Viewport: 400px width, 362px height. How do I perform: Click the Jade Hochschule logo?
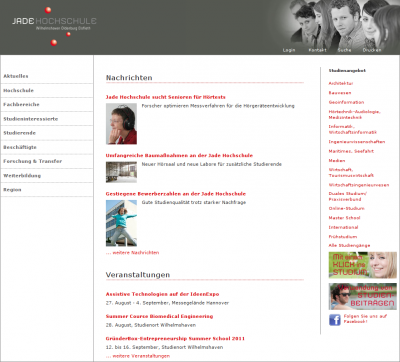coord(54,25)
